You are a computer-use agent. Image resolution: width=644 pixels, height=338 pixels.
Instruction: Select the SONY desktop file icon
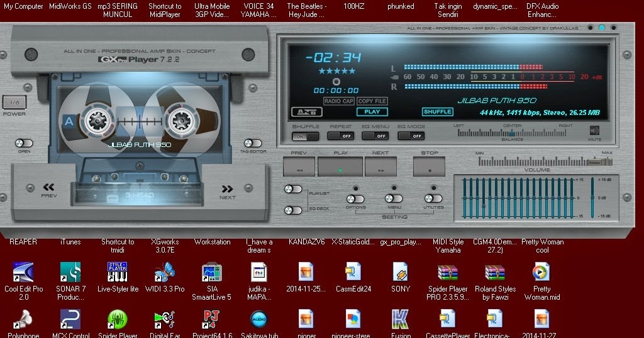(401, 272)
